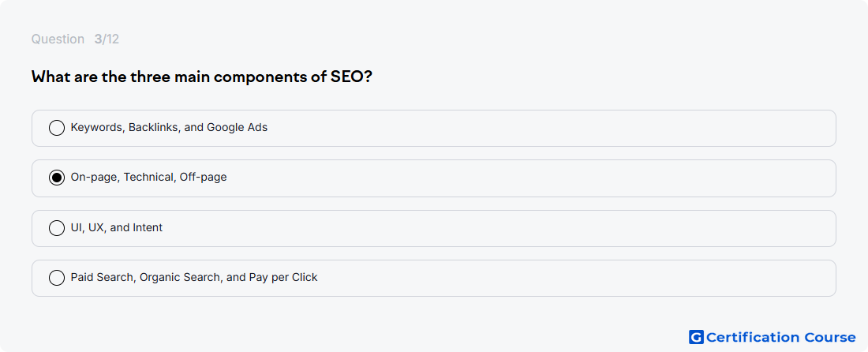Image resolution: width=868 pixels, height=352 pixels.
Task: Click the 'Paid Search, Organic Search, and Pay per Click' text
Action: click(x=194, y=278)
